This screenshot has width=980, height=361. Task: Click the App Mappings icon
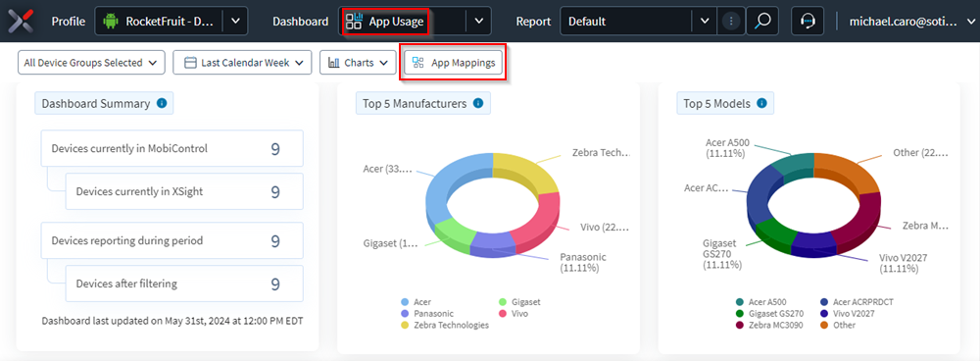tap(418, 63)
